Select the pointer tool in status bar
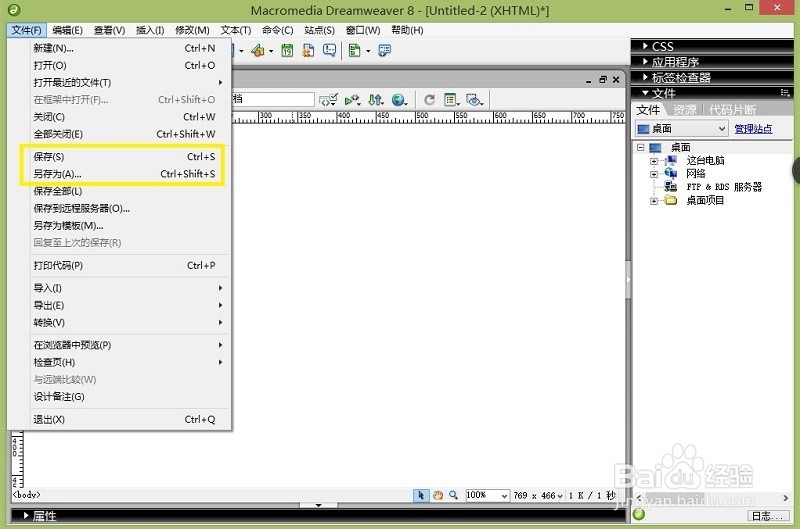Image resolution: width=800 pixels, height=529 pixels. [x=420, y=495]
